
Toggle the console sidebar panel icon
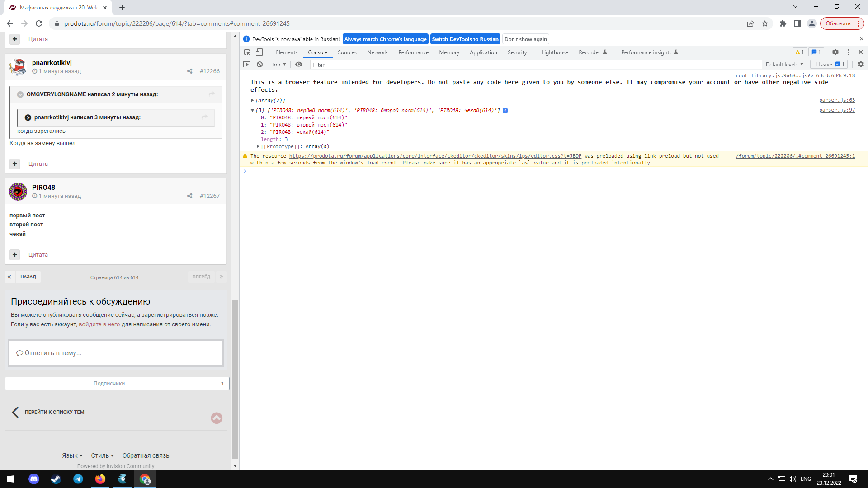tap(246, 65)
